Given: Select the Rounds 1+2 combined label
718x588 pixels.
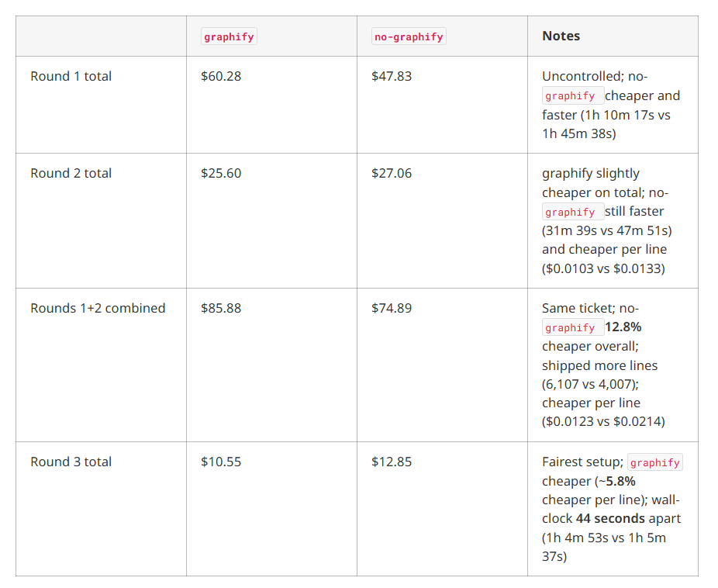Looking at the screenshot, I should point(98,308).
